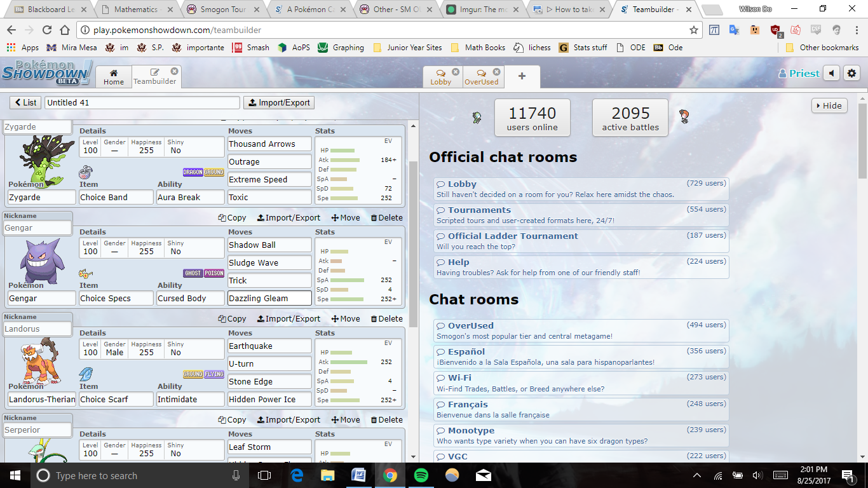This screenshot has height=488, width=868.
Task: Open options with the gear icon
Action: coord(851,74)
